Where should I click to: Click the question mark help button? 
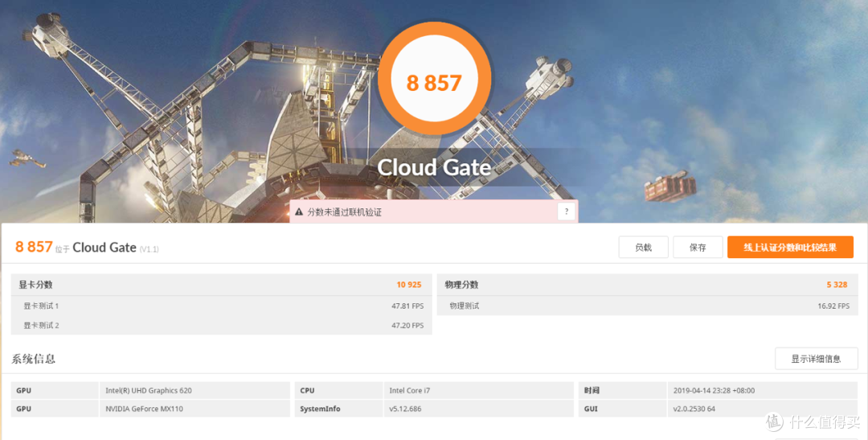tap(567, 211)
